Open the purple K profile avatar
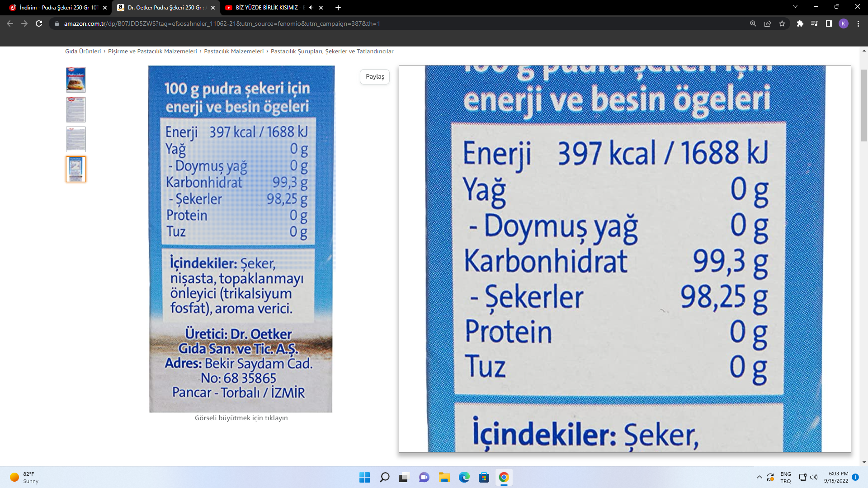 click(x=843, y=23)
